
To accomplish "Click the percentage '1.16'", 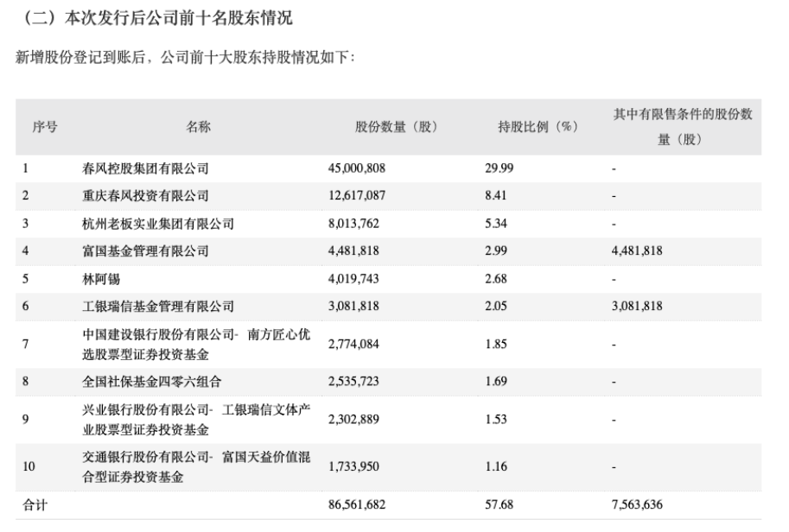I will pyautogui.click(x=496, y=467).
